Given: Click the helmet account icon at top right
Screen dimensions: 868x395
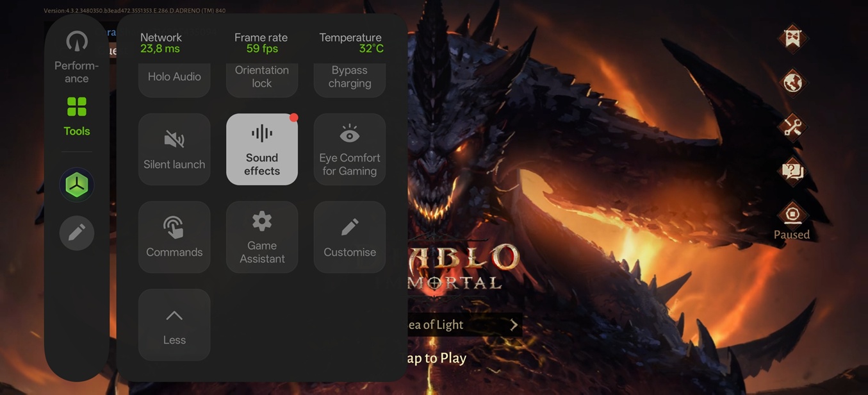Looking at the screenshot, I should coord(792,38).
